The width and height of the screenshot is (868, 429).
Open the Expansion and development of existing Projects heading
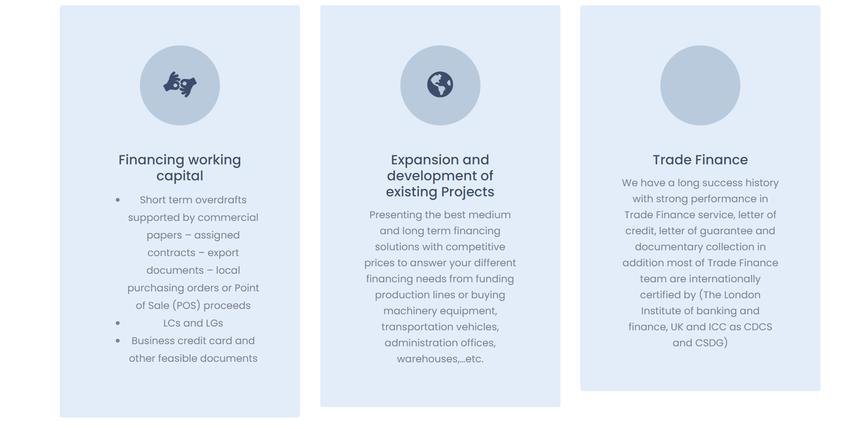pos(440,176)
